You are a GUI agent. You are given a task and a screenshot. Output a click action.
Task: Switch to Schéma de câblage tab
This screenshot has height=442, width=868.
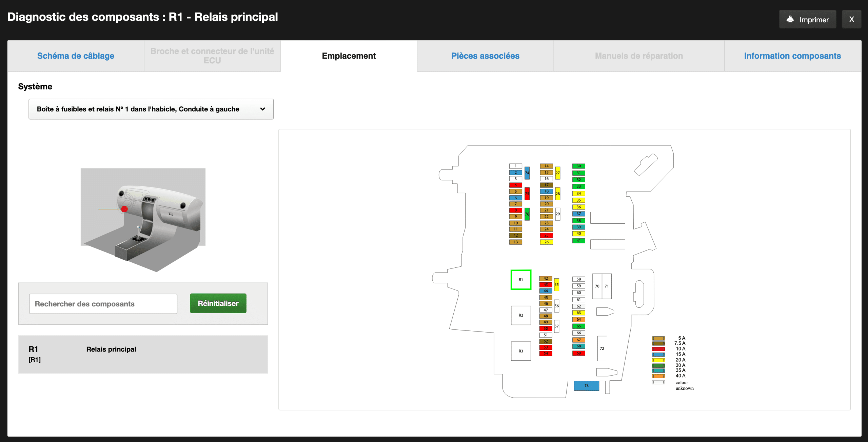pyautogui.click(x=76, y=56)
